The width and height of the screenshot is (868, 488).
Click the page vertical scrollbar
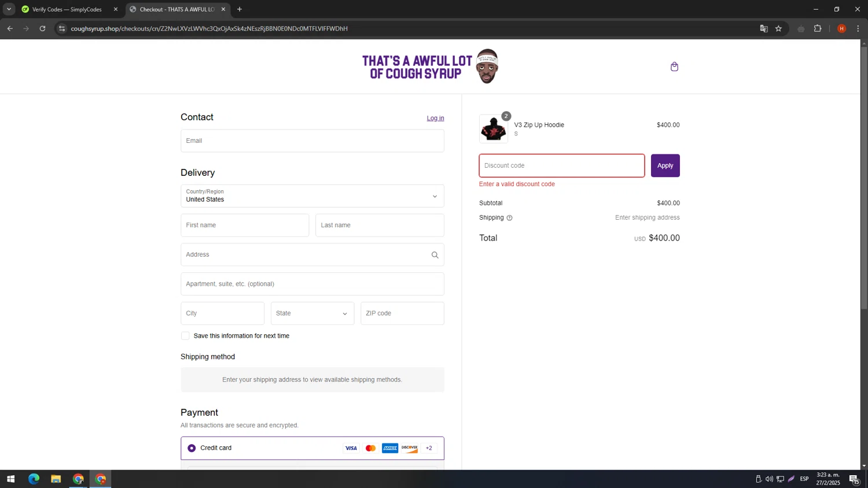864,178
